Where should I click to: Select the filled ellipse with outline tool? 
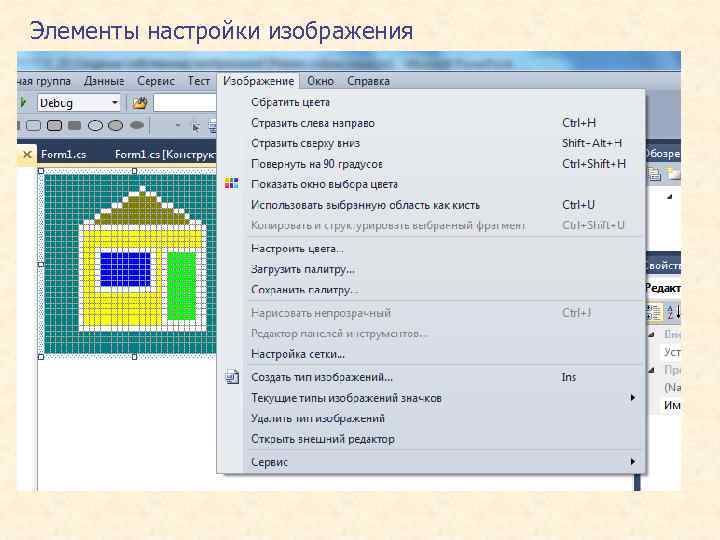coord(115,125)
